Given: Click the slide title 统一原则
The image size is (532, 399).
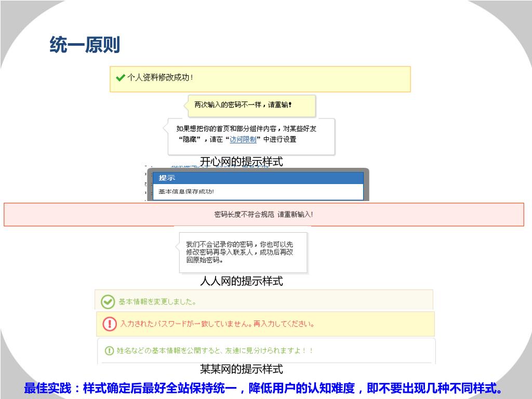Looking at the screenshot, I should tap(85, 45).
